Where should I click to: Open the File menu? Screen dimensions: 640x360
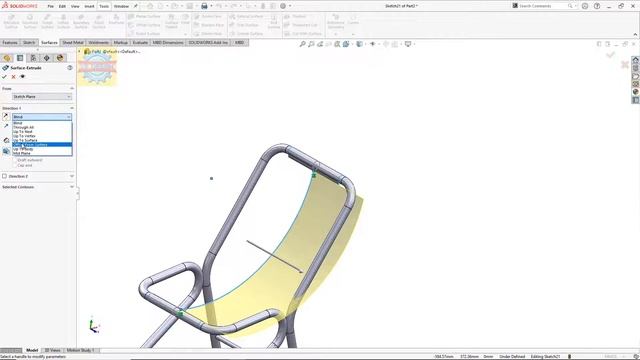(51, 6)
